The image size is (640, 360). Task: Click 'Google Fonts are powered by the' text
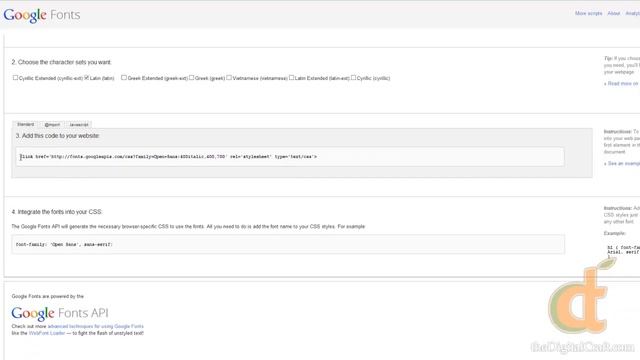(x=48, y=296)
